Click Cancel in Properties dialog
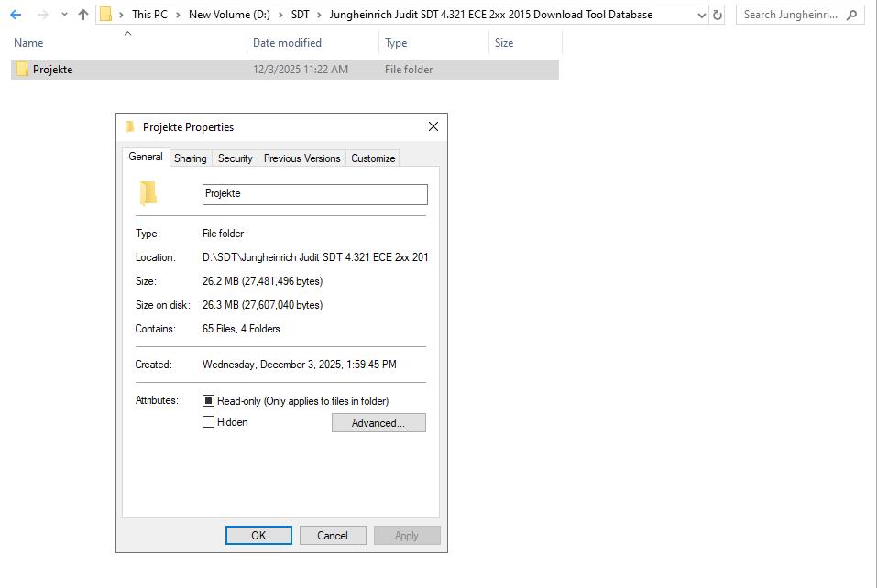 click(x=333, y=536)
